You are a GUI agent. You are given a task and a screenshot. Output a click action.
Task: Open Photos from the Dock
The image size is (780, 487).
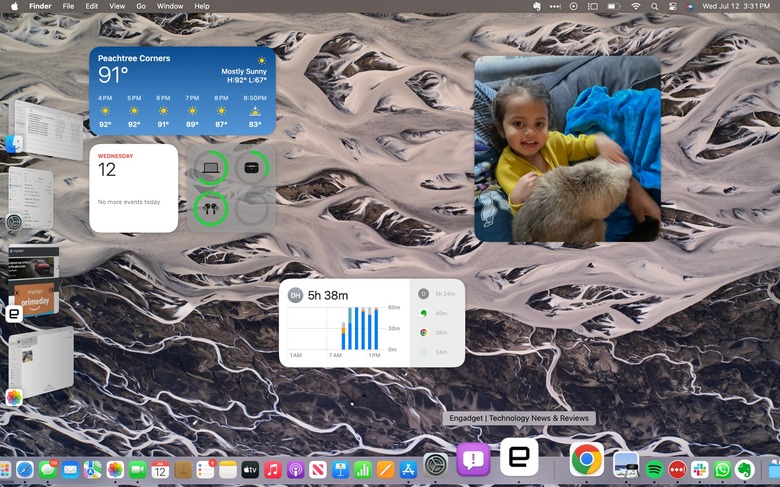115,470
